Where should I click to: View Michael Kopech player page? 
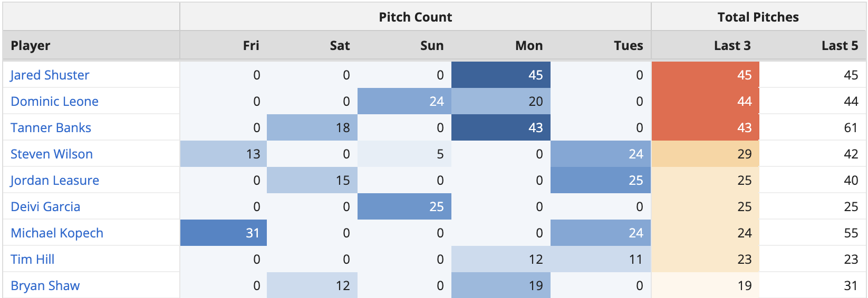pyautogui.click(x=57, y=233)
